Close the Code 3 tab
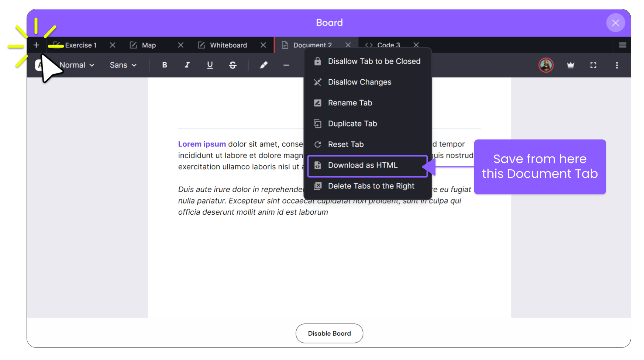 tap(416, 45)
